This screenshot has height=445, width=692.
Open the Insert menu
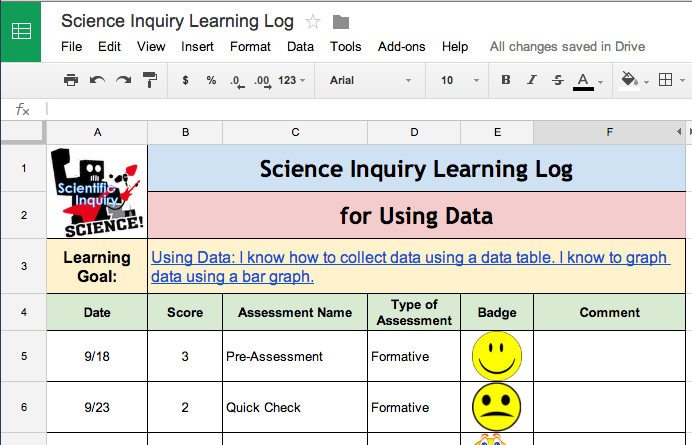(x=197, y=46)
